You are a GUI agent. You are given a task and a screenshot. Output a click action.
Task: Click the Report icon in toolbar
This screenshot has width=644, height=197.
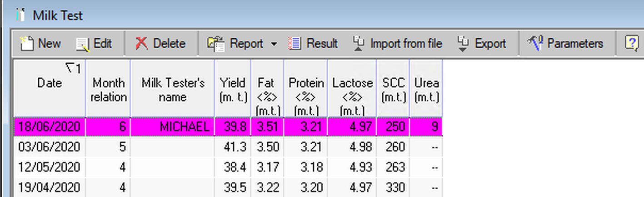(x=216, y=44)
